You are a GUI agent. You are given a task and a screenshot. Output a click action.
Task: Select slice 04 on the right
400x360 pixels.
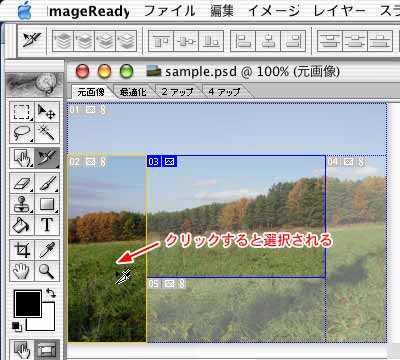tap(356, 248)
